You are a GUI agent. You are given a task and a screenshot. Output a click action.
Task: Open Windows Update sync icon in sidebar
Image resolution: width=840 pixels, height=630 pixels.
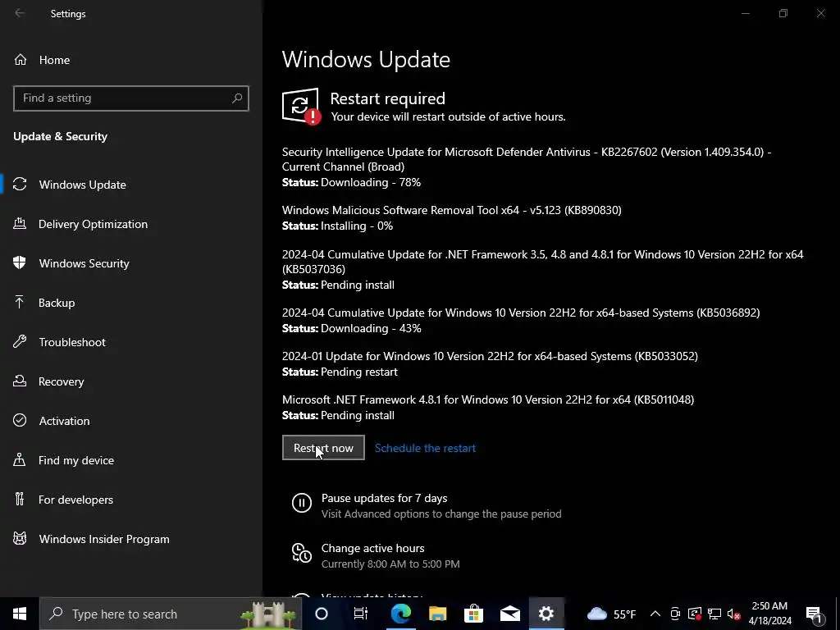pyautogui.click(x=20, y=185)
